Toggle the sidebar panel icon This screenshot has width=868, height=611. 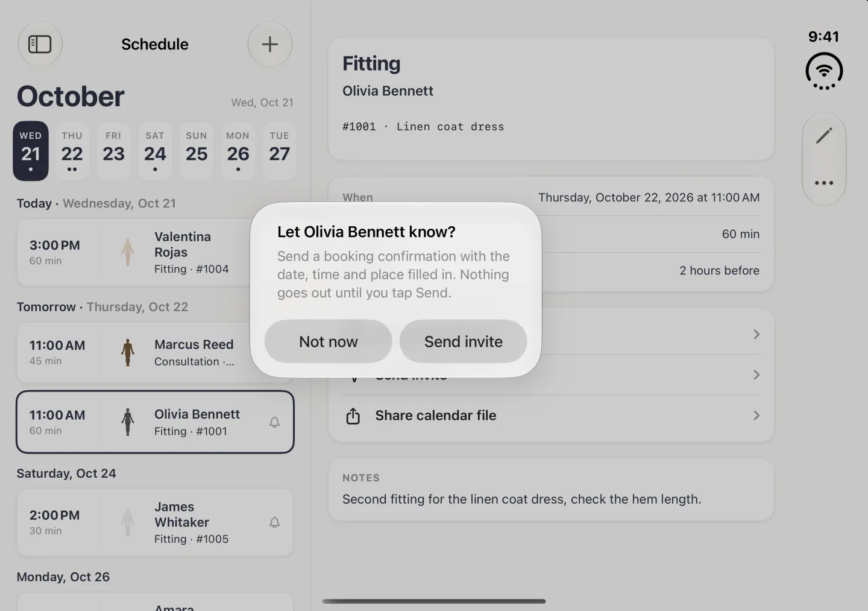point(40,44)
